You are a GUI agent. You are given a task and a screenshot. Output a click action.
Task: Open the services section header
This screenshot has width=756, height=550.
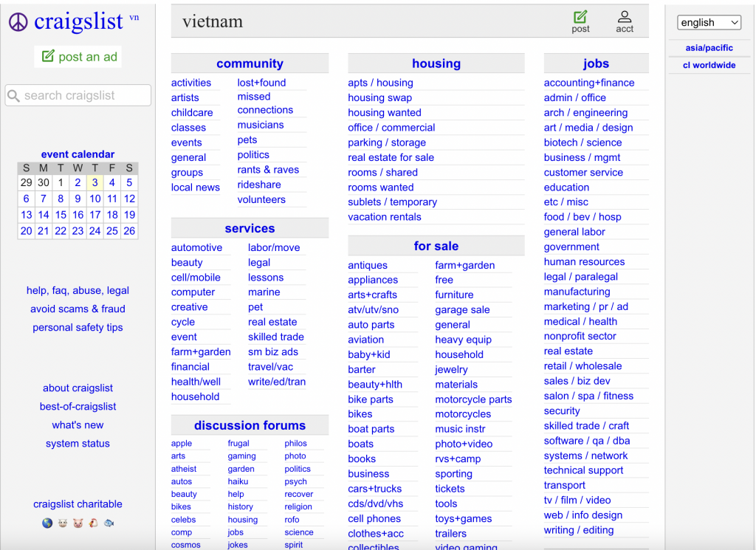click(x=250, y=228)
